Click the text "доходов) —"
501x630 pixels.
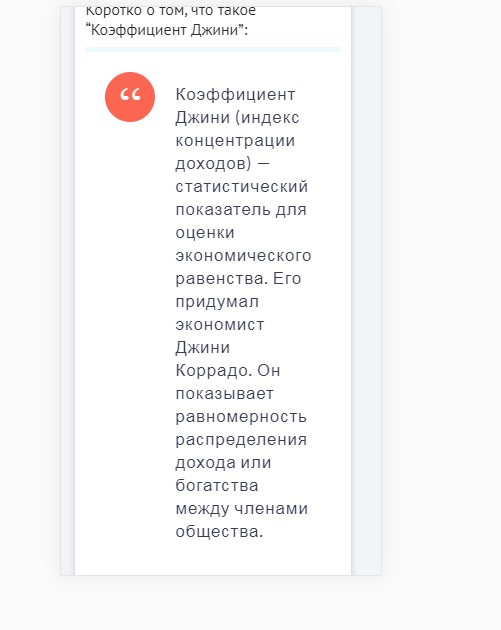pos(223,164)
